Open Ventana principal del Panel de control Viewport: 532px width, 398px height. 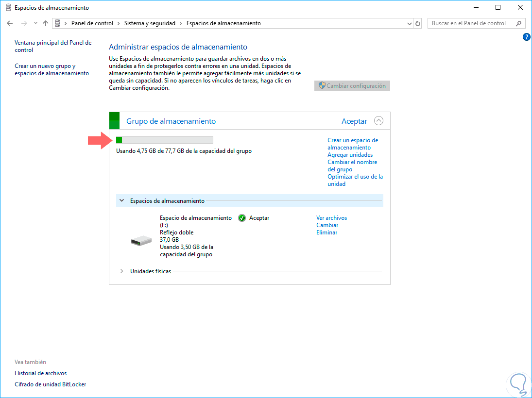point(53,46)
